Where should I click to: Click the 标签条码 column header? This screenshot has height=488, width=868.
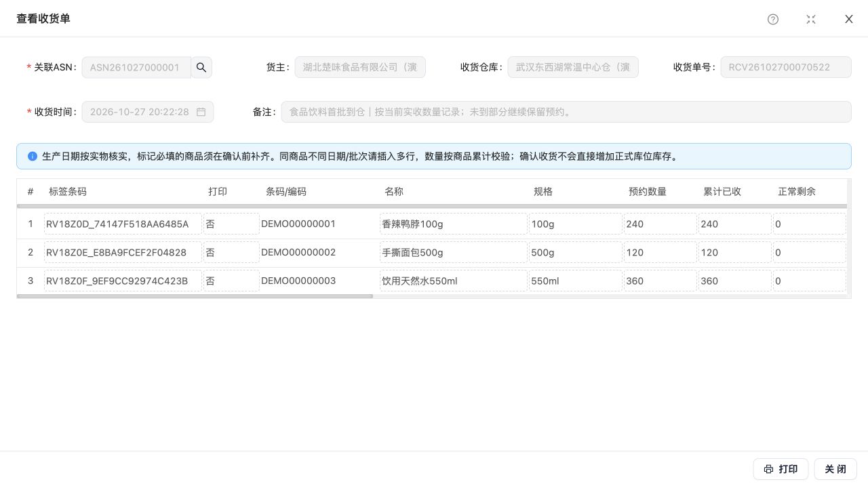(x=68, y=192)
